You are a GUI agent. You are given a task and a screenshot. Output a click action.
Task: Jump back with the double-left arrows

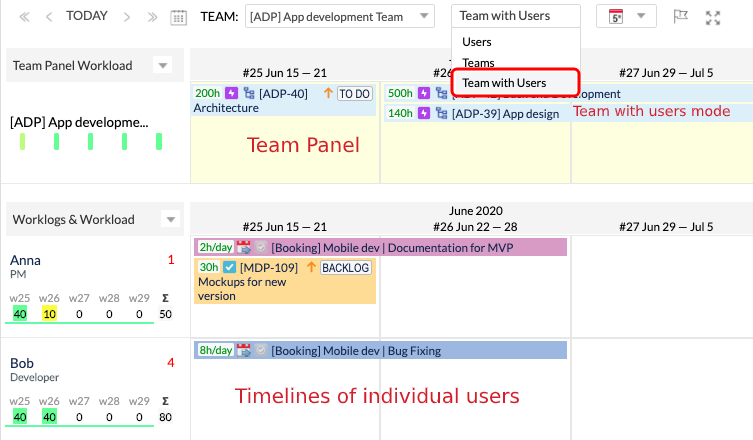25,17
